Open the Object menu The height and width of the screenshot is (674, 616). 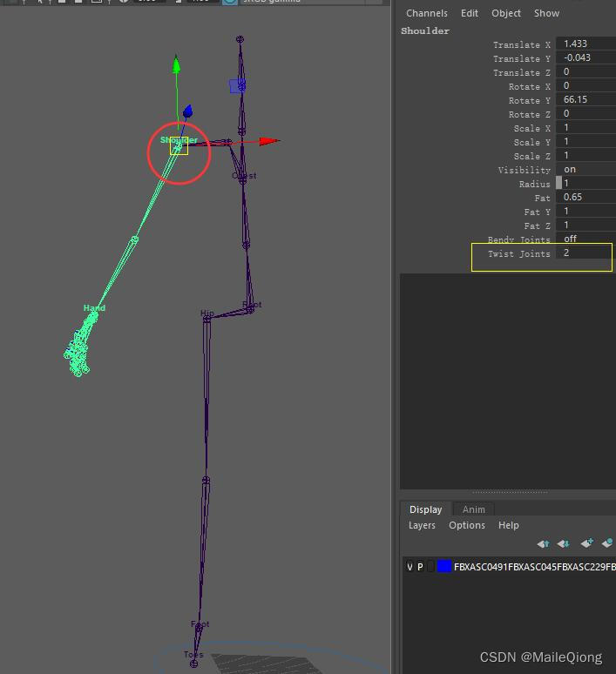tap(506, 13)
